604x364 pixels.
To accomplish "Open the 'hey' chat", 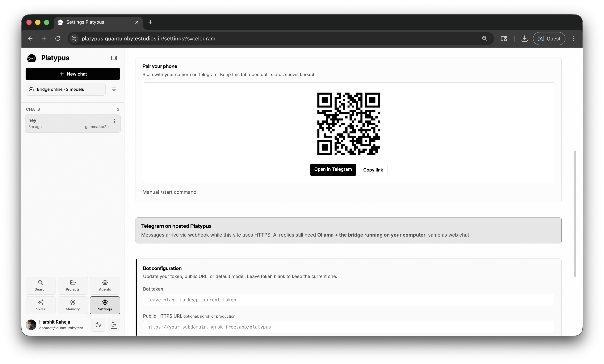I will 73,123.
